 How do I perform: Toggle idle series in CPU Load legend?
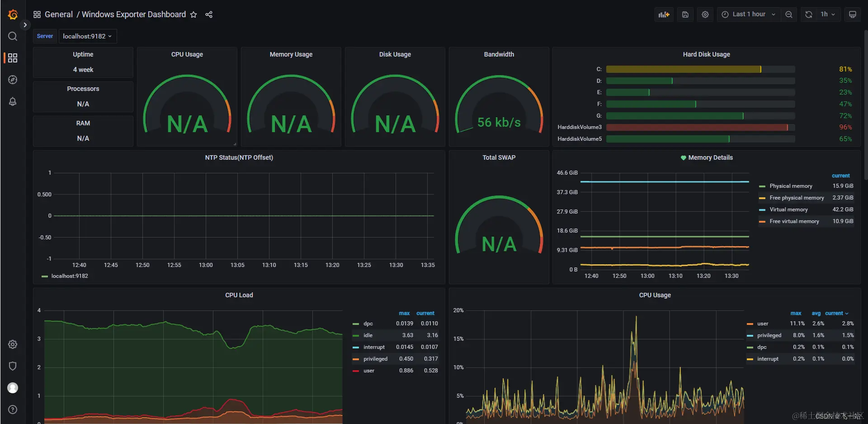(368, 335)
